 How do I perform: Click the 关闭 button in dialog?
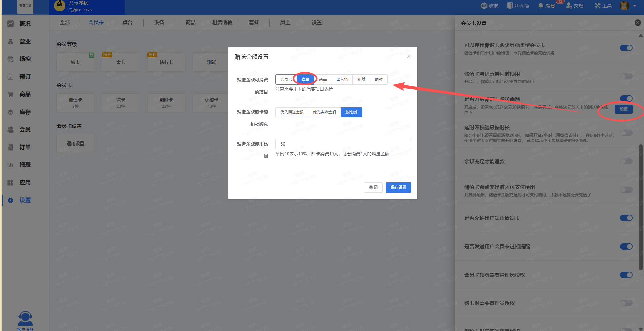(x=373, y=187)
